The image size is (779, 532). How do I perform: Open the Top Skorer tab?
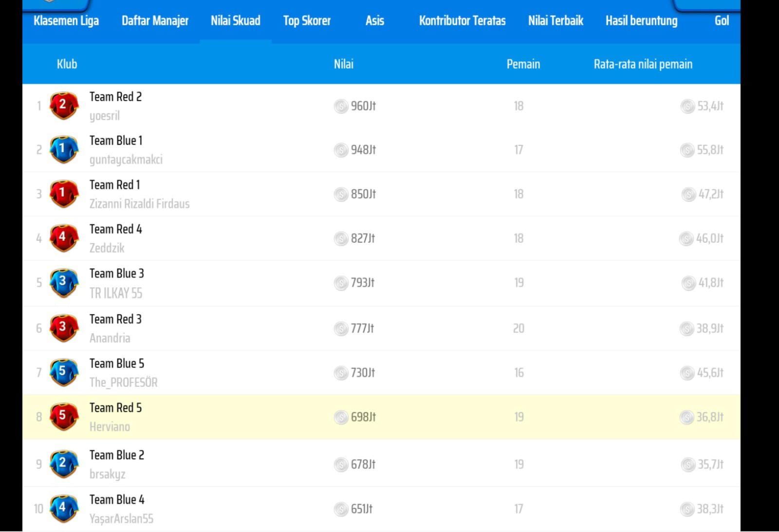tap(307, 21)
